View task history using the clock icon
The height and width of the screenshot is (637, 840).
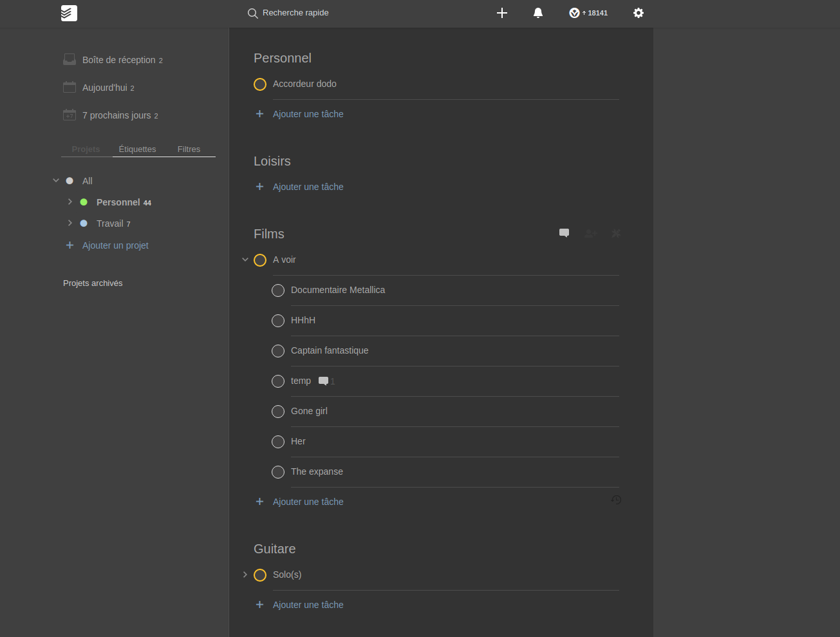(x=616, y=500)
